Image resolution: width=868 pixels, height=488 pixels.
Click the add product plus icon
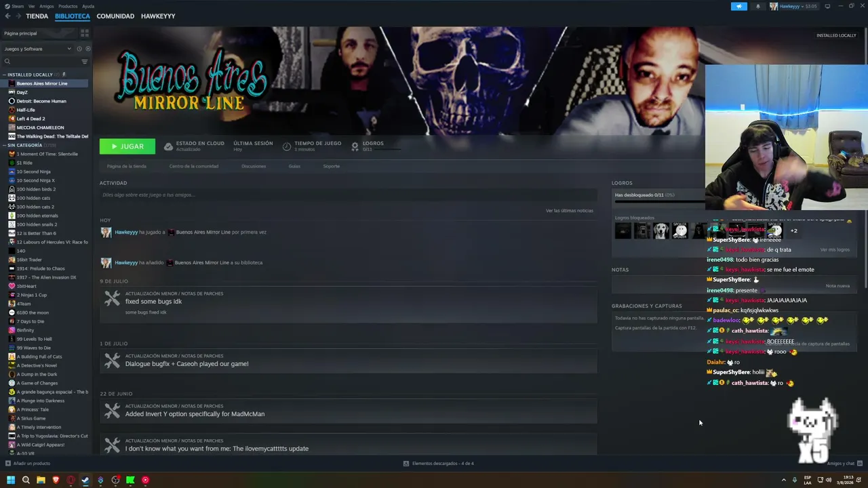point(7,464)
